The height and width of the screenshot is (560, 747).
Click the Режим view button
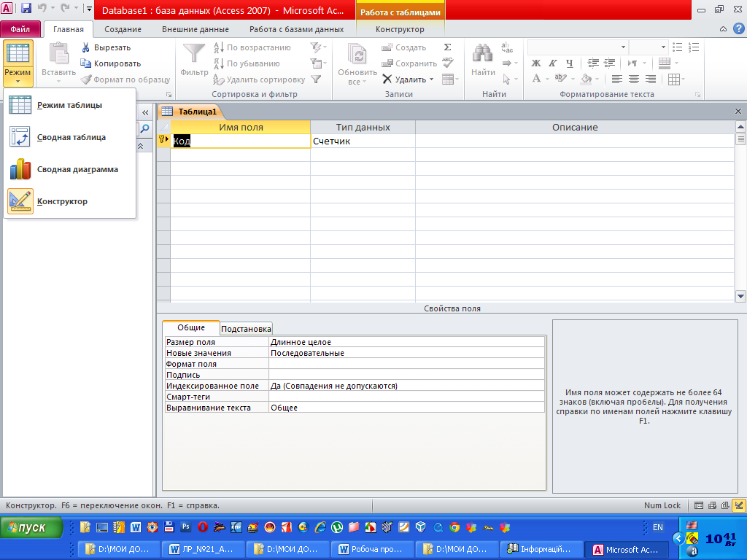point(18,63)
